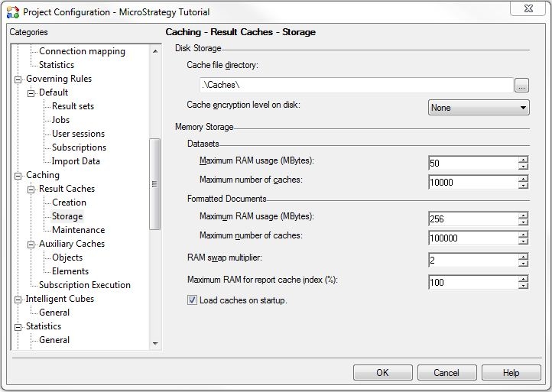552x392 pixels.
Task: Click Datasets Maximum number of caches field
Action: point(473,183)
